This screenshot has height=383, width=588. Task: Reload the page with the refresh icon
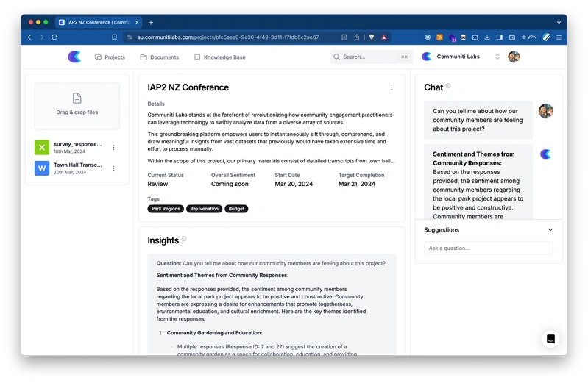(x=54, y=37)
